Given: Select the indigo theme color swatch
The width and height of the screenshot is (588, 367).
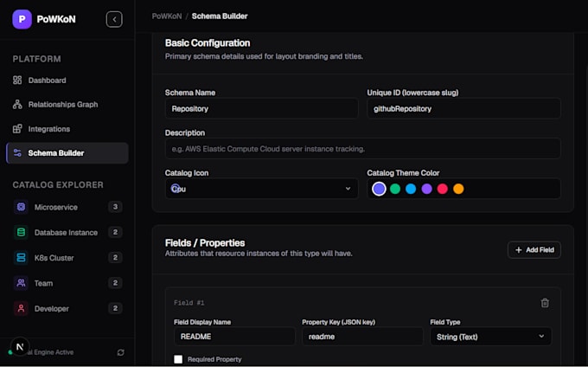Looking at the screenshot, I should [379, 189].
